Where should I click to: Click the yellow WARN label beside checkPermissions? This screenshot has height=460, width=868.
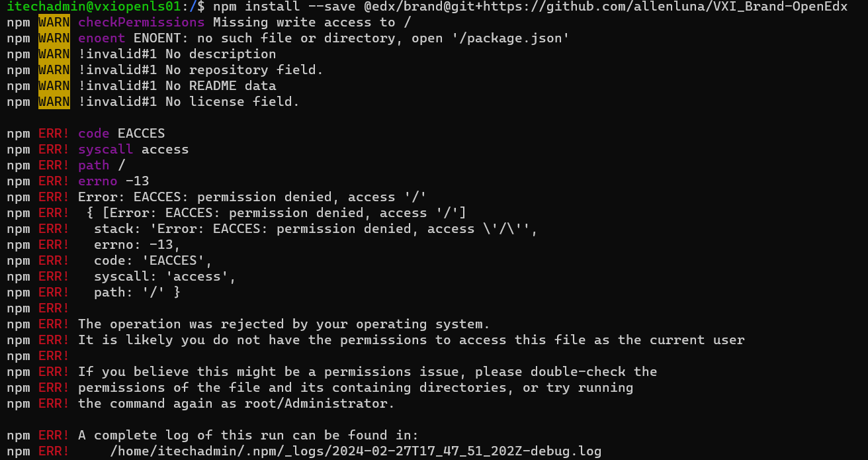click(54, 23)
